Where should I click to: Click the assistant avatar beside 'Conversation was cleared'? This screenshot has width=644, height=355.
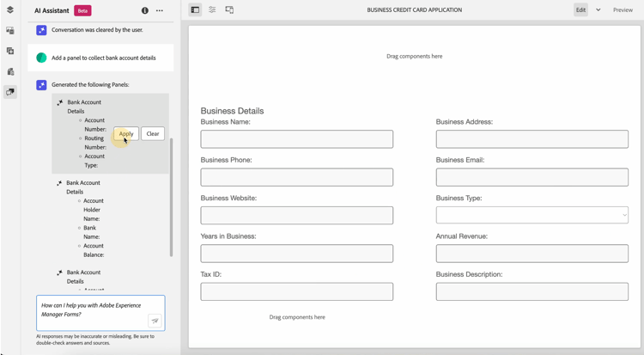click(41, 30)
